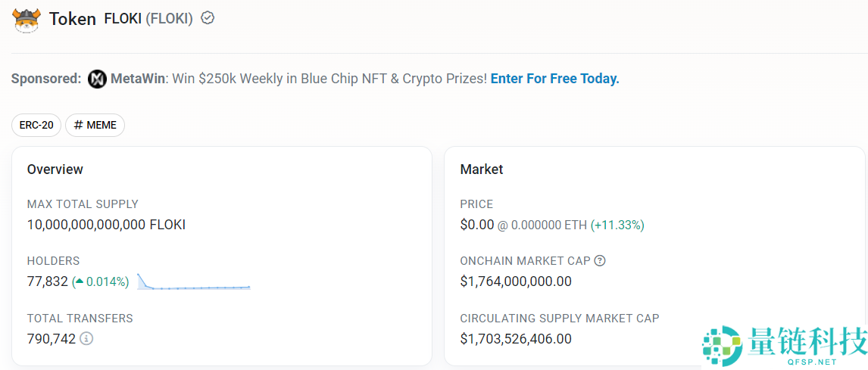The image size is (868, 370).
Task: Follow the 'Enter For Free Today' link
Action: 554,79
